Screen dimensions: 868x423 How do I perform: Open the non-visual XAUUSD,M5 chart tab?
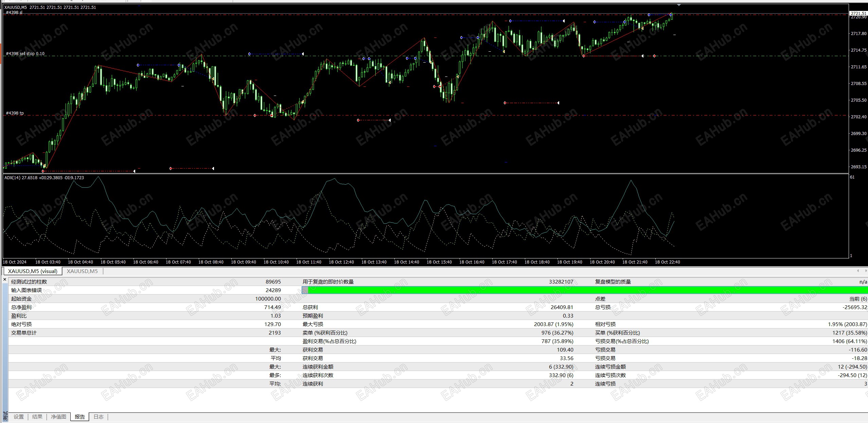[x=82, y=271]
